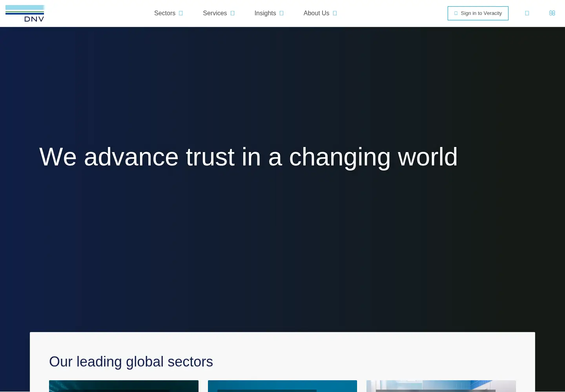
Task: Click the DNV logo in the header
Action: [x=25, y=13]
